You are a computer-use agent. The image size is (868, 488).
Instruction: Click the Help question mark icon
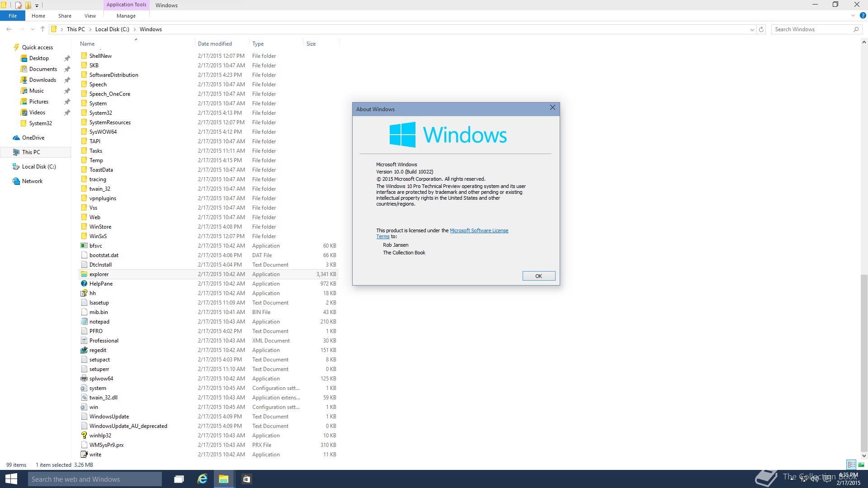[x=863, y=15]
